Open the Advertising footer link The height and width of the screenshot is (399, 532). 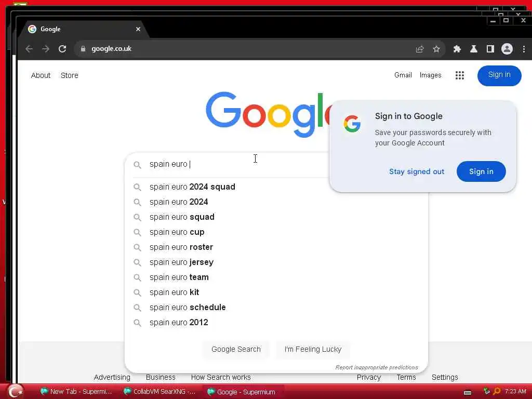112,377
